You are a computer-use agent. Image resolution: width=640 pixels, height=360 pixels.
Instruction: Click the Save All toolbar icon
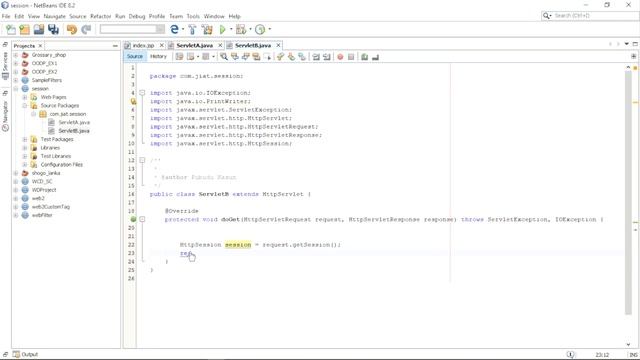[x=53, y=29]
